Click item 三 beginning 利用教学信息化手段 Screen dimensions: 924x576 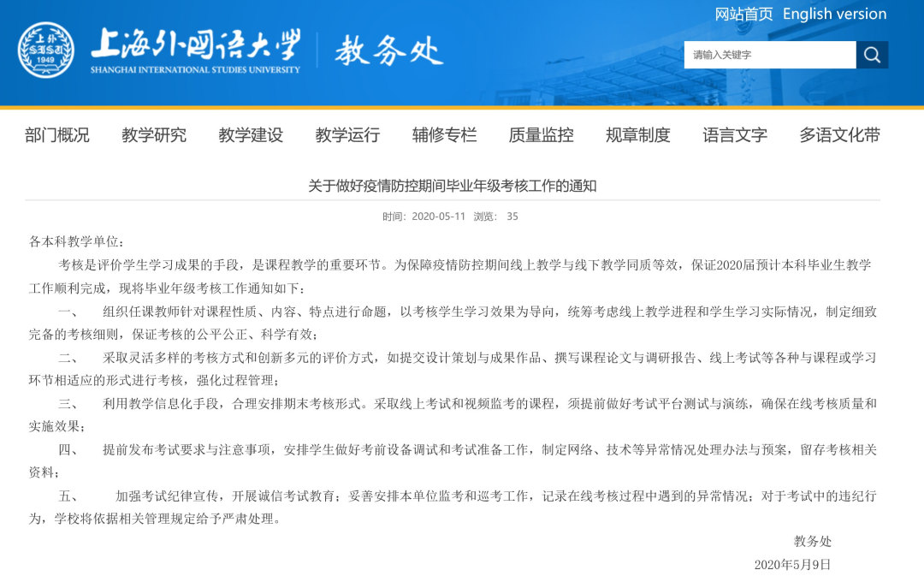click(453, 415)
